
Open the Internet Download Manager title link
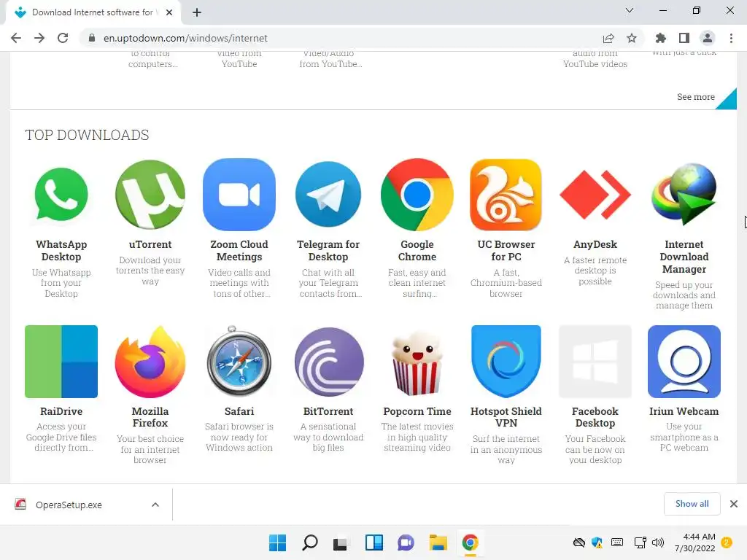(684, 257)
